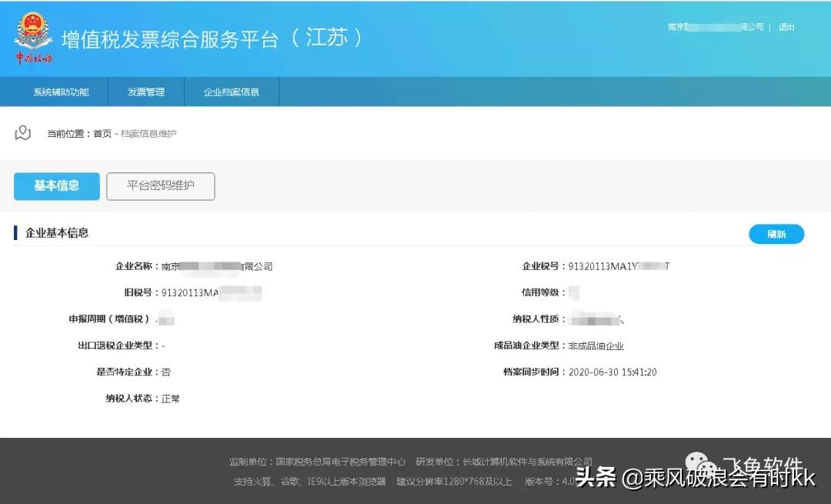
Task: Click the location pin breadcrumb icon
Action: pyautogui.click(x=23, y=132)
